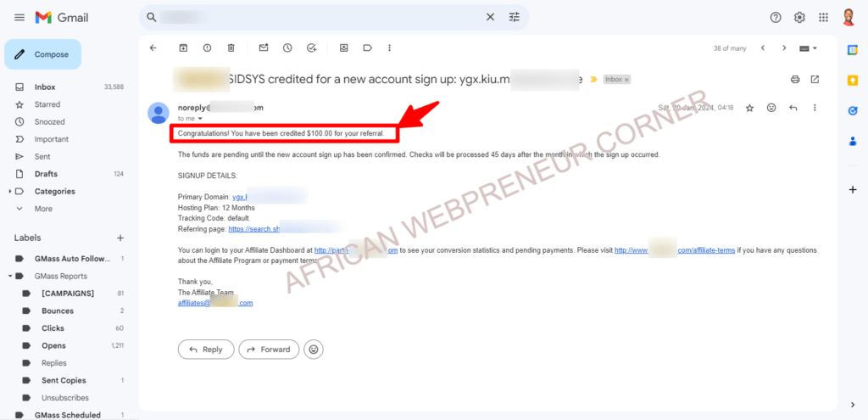The width and height of the screenshot is (868, 420).
Task: Show recipient details next to 'to me'
Action: (200, 119)
